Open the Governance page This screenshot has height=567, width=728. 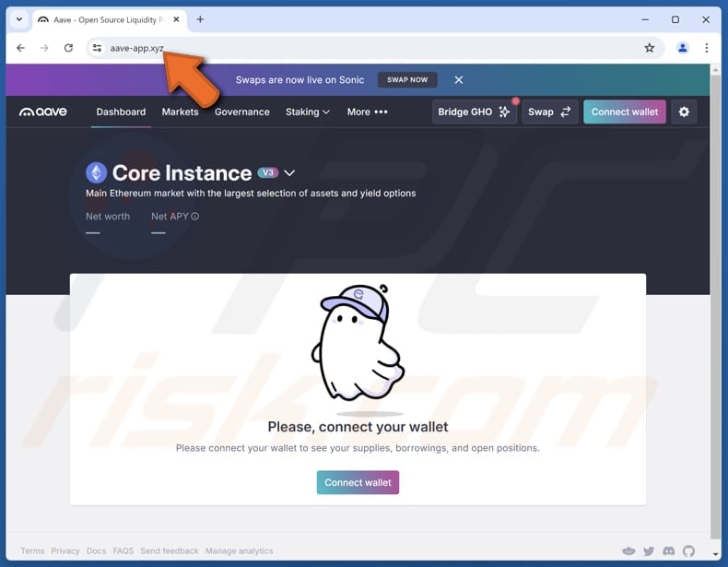[241, 112]
